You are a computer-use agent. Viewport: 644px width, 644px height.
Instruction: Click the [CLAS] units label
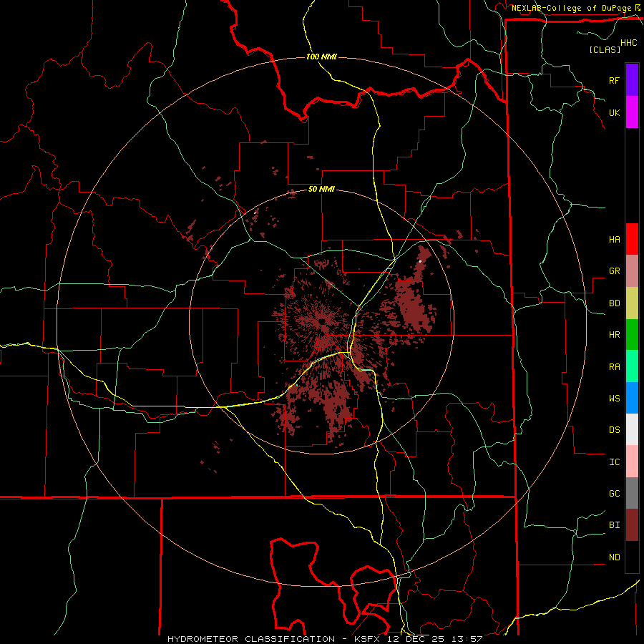(605, 49)
